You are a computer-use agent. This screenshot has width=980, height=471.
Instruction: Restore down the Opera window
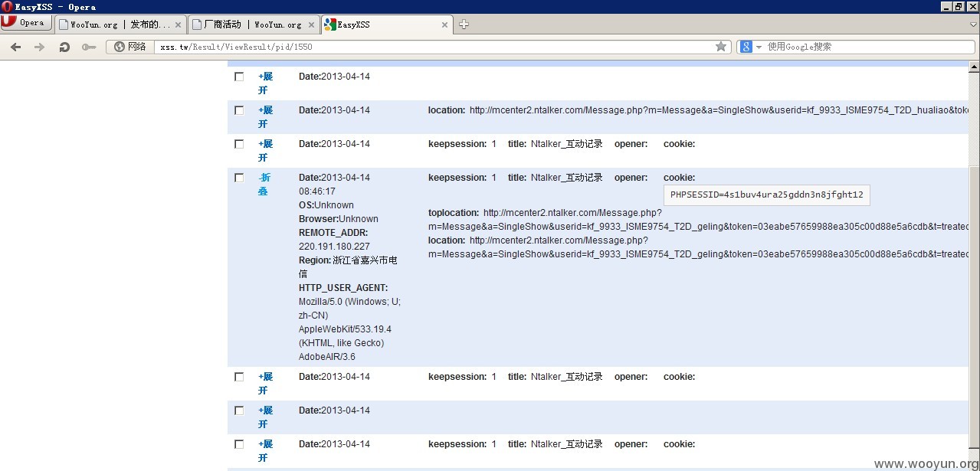[959, 6]
